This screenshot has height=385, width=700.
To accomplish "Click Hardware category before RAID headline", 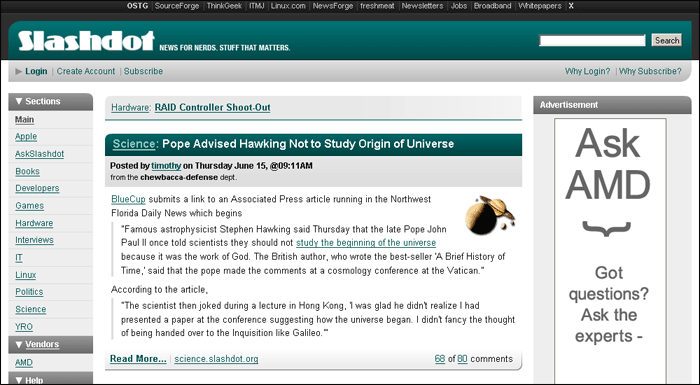I will tap(130, 108).
